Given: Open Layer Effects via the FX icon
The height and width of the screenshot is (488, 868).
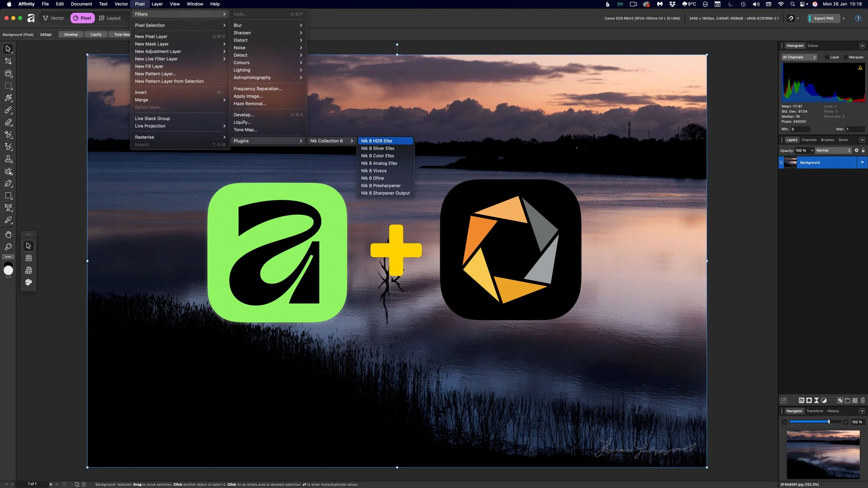Looking at the screenshot, I should tap(801, 400).
